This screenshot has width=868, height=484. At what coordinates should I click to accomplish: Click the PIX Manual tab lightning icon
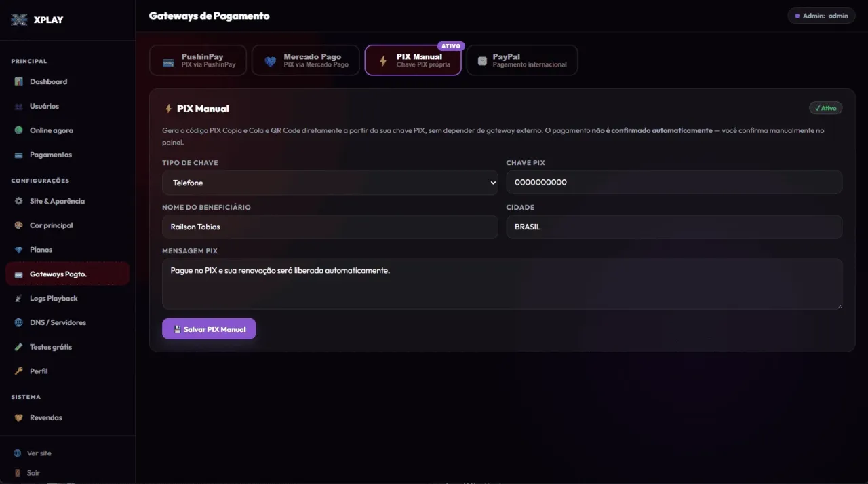click(383, 61)
